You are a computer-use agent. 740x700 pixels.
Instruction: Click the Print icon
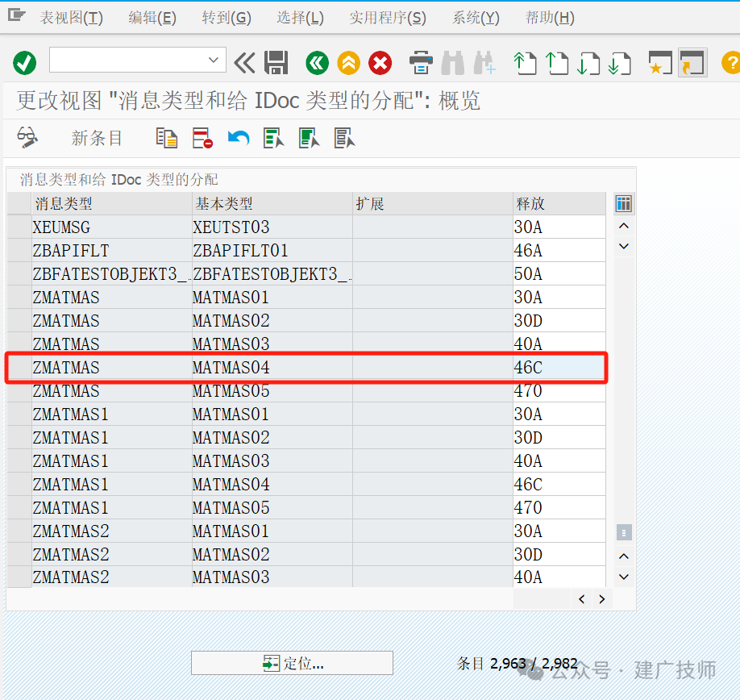(421, 63)
